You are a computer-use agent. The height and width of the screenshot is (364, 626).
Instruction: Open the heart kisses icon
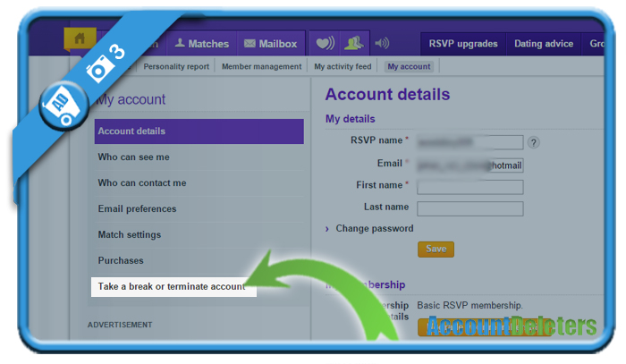tap(325, 43)
